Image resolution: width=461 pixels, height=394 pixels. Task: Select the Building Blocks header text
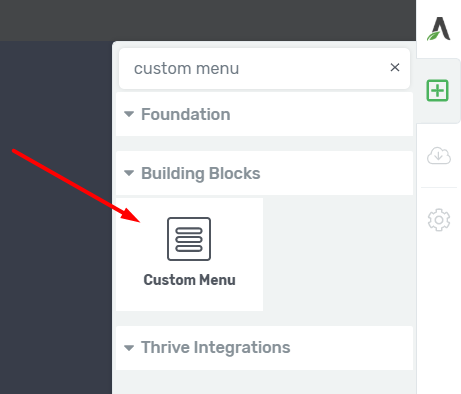[x=201, y=173]
